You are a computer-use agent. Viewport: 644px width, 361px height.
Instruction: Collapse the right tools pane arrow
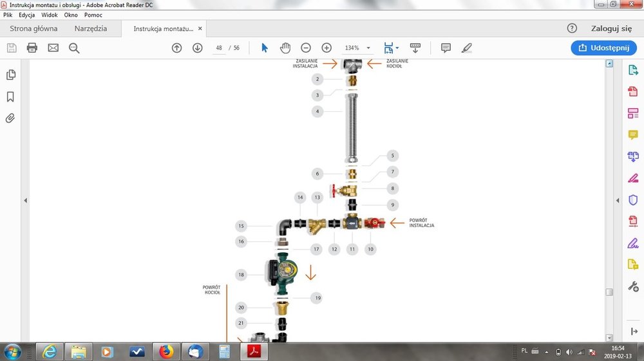(618, 201)
